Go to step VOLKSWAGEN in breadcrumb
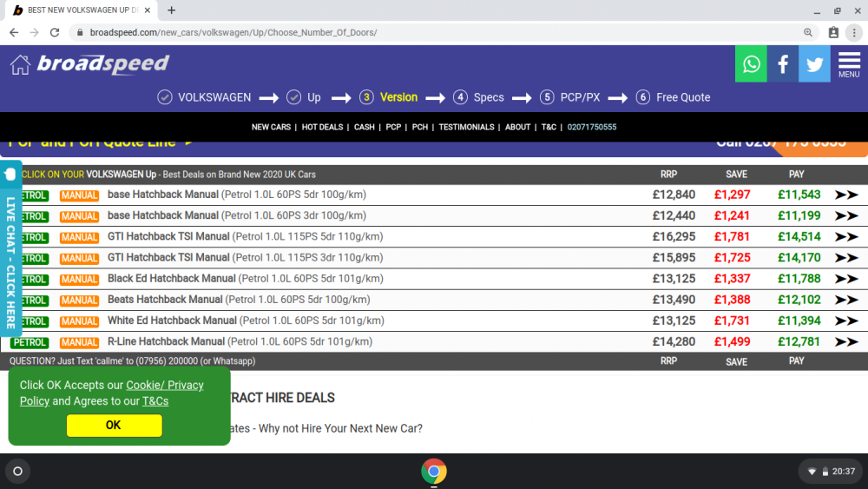 (x=204, y=97)
